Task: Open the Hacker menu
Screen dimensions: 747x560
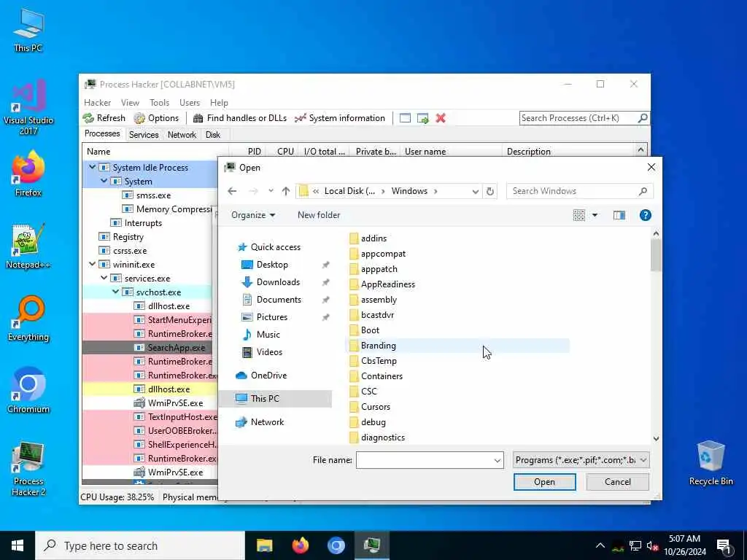Action: 97,103
